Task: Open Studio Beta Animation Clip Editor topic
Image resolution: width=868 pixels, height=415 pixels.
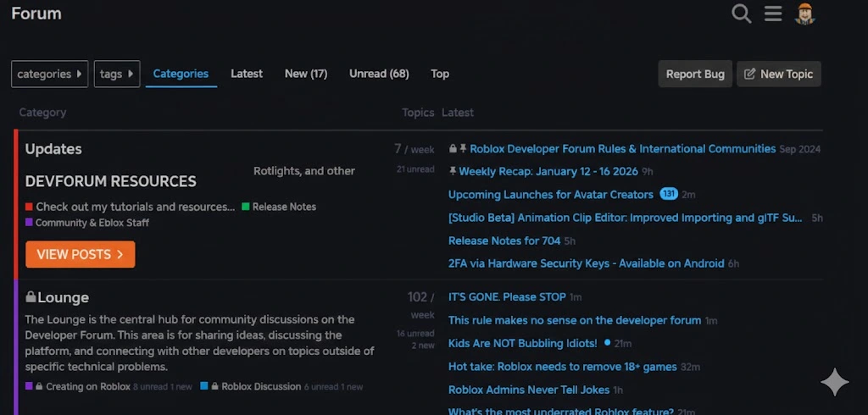Action: click(626, 218)
